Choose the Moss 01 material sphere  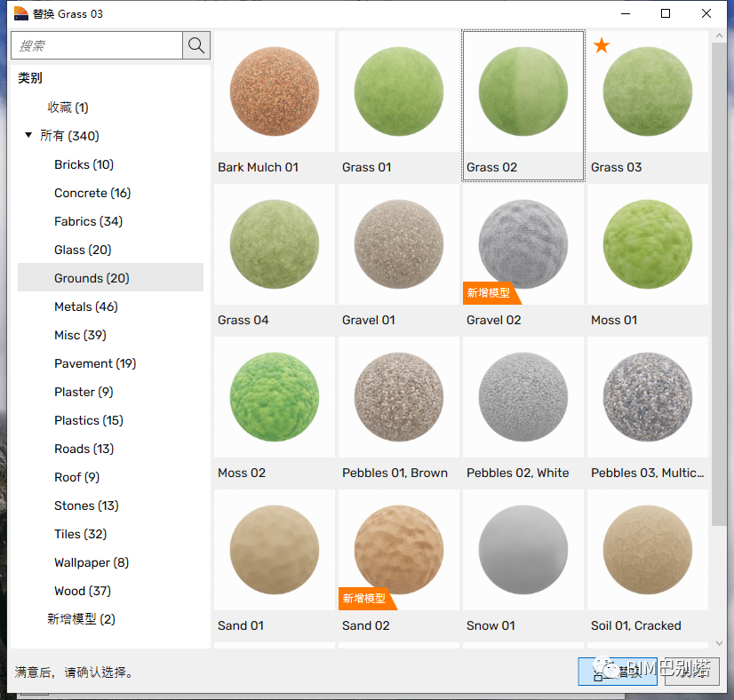[648, 244]
